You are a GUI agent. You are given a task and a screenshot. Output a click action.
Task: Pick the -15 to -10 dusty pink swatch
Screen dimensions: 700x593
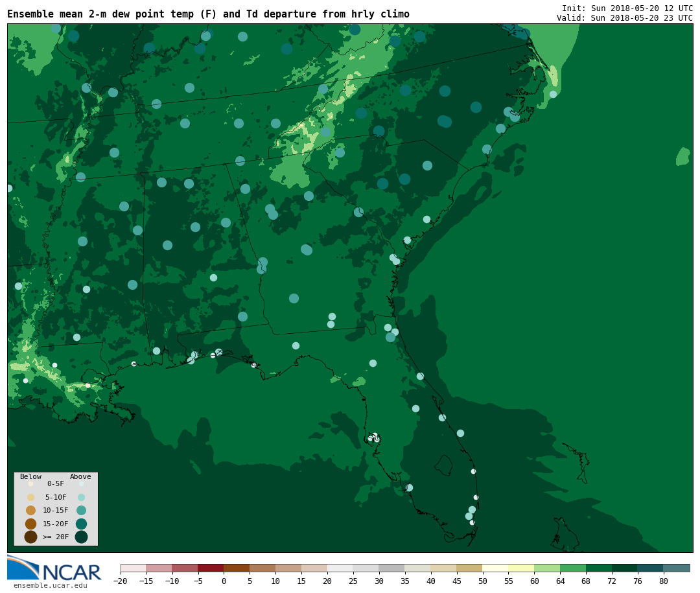159,568
